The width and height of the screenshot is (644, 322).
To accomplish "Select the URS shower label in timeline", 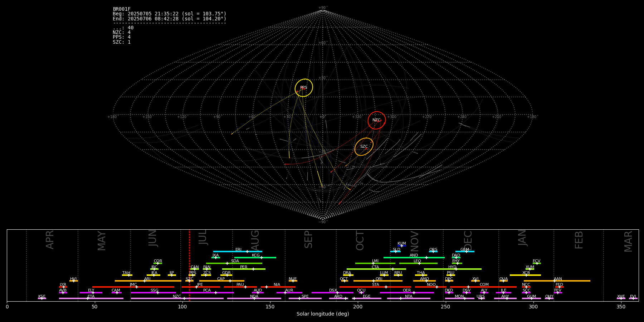I will tap(481, 297).
